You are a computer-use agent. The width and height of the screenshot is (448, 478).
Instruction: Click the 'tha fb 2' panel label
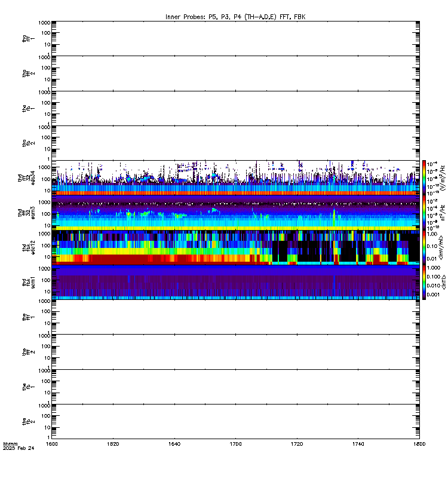pyautogui.click(x=28, y=143)
